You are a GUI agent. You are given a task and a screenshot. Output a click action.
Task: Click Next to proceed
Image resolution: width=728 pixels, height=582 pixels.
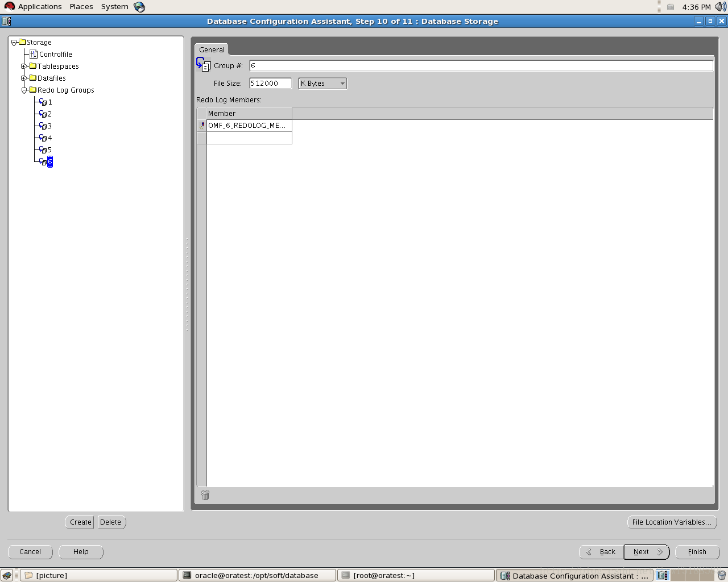(647, 552)
